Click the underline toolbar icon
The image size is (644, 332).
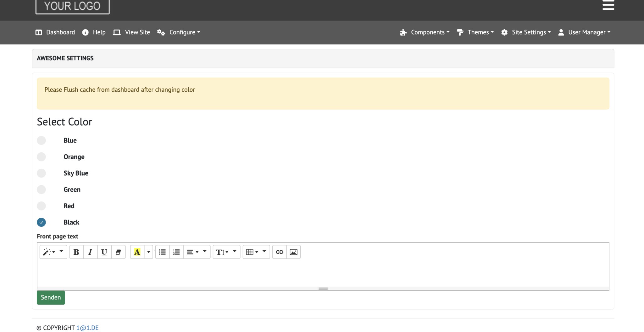[x=104, y=252]
